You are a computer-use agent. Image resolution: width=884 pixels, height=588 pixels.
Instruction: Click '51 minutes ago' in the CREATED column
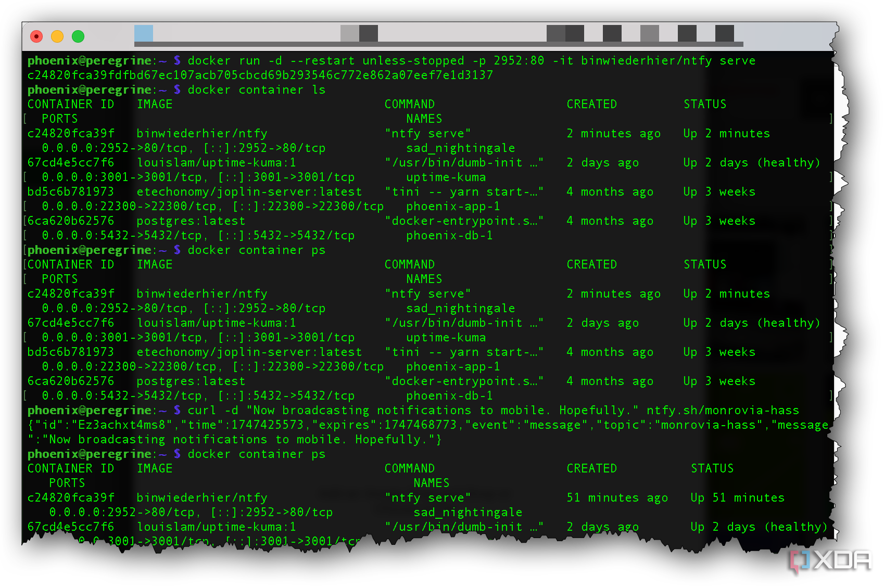point(617,498)
